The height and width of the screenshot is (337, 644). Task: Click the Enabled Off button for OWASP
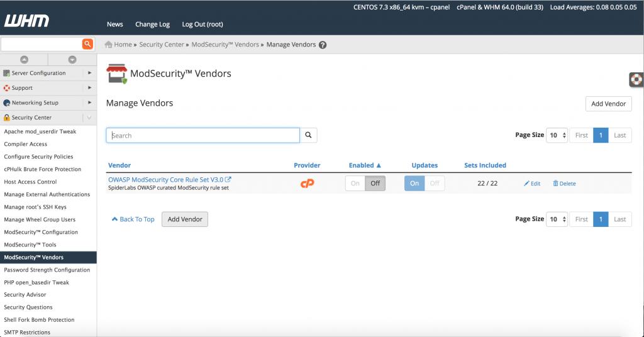[375, 184]
